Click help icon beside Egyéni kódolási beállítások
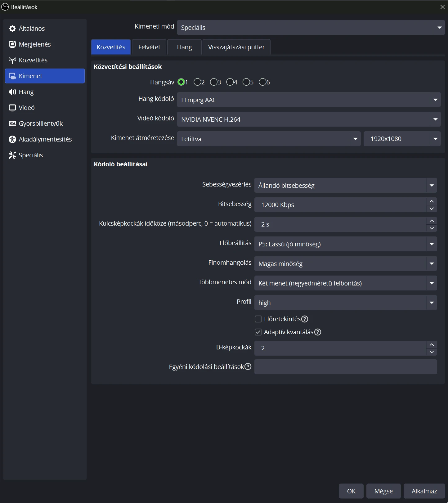Viewport: 448px width, 503px height. [248, 366]
